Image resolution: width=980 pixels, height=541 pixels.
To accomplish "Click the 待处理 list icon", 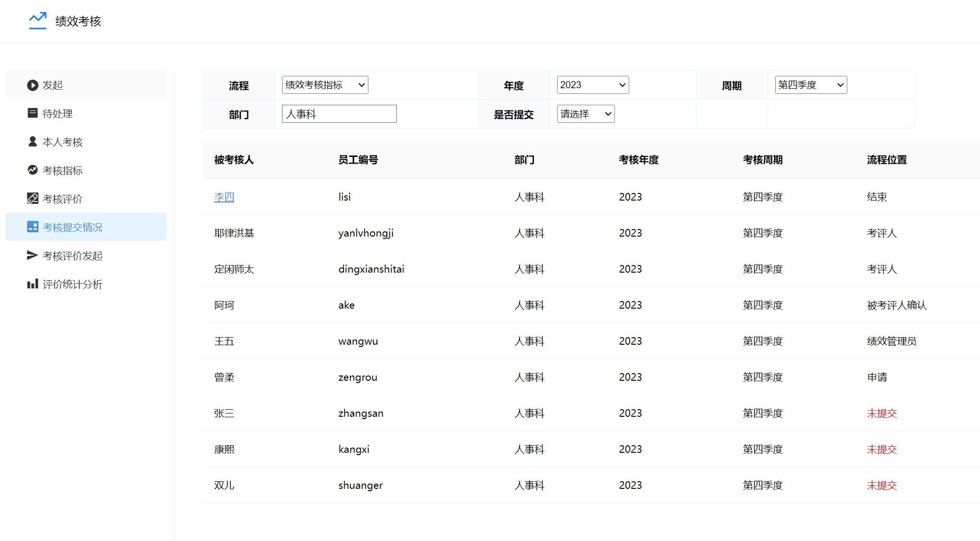I will pyautogui.click(x=32, y=113).
